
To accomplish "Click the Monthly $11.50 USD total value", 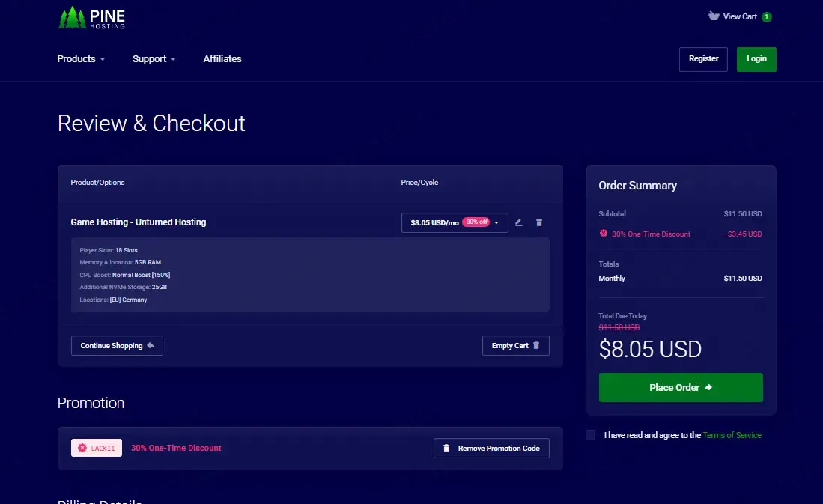I will click(x=743, y=279).
